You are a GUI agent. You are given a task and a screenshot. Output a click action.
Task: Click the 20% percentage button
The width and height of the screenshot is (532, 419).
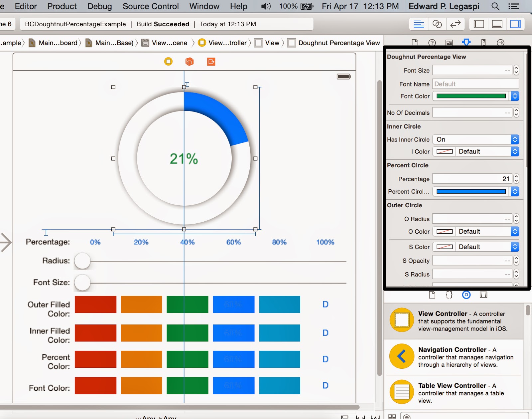tap(141, 242)
